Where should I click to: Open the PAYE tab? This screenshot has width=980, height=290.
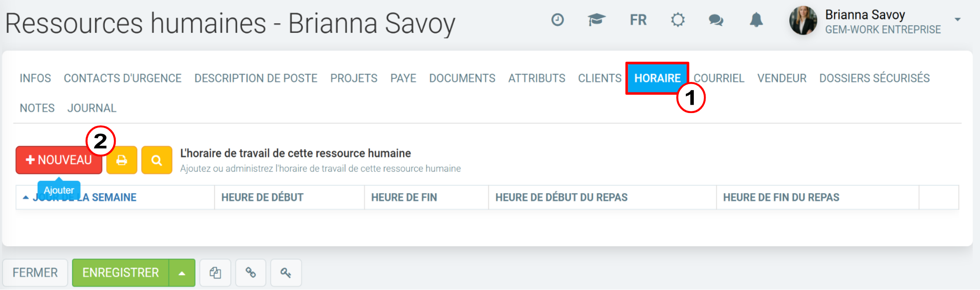(403, 78)
